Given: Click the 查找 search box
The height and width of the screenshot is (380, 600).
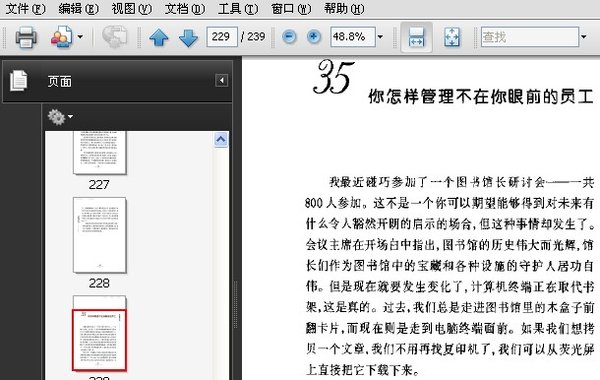Looking at the screenshot, I should pyautogui.click(x=530, y=37).
